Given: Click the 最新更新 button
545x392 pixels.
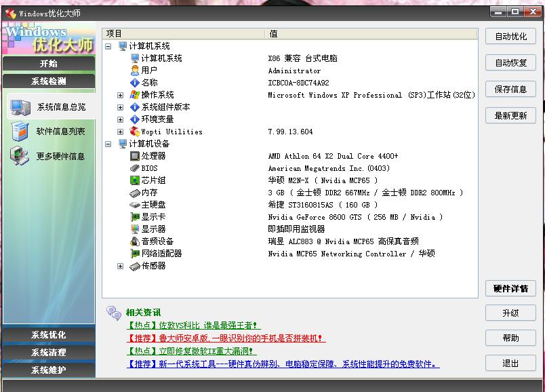Looking at the screenshot, I should (x=510, y=115).
